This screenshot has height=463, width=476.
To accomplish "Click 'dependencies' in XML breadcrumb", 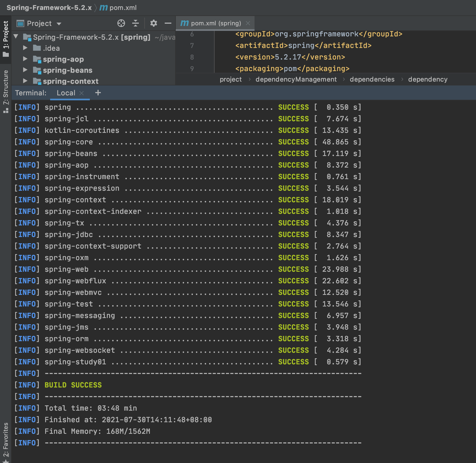I will point(372,79).
